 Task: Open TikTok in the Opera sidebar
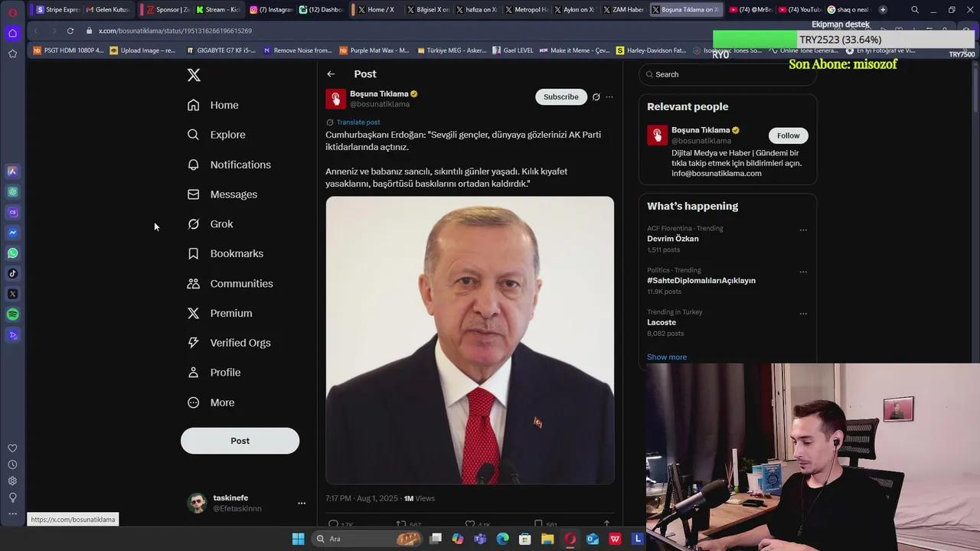pos(12,273)
